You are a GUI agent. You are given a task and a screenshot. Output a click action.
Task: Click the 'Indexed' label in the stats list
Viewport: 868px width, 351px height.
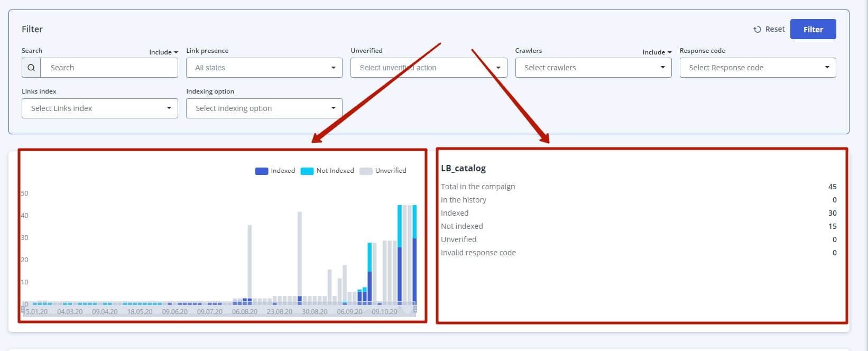[455, 213]
